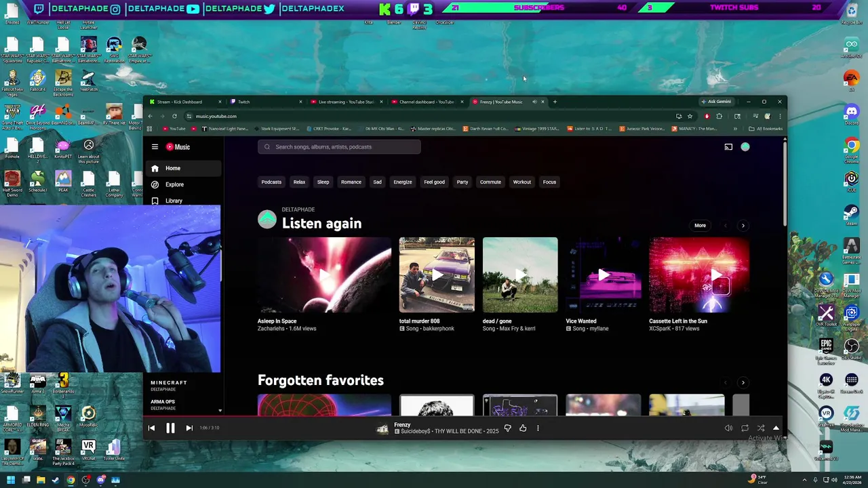The height and width of the screenshot is (488, 868).
Task: Mute the Frenzy YouTube Music tab
Action: (534, 102)
